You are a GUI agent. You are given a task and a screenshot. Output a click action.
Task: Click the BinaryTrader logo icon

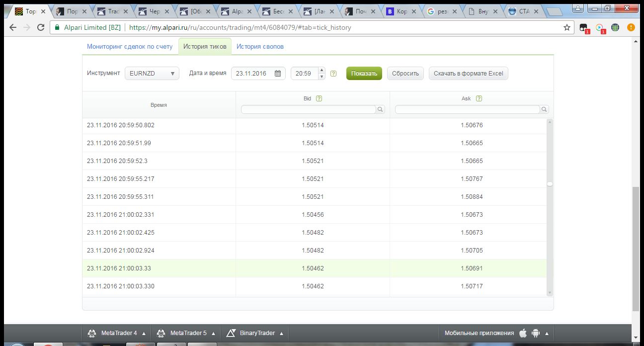point(231,333)
